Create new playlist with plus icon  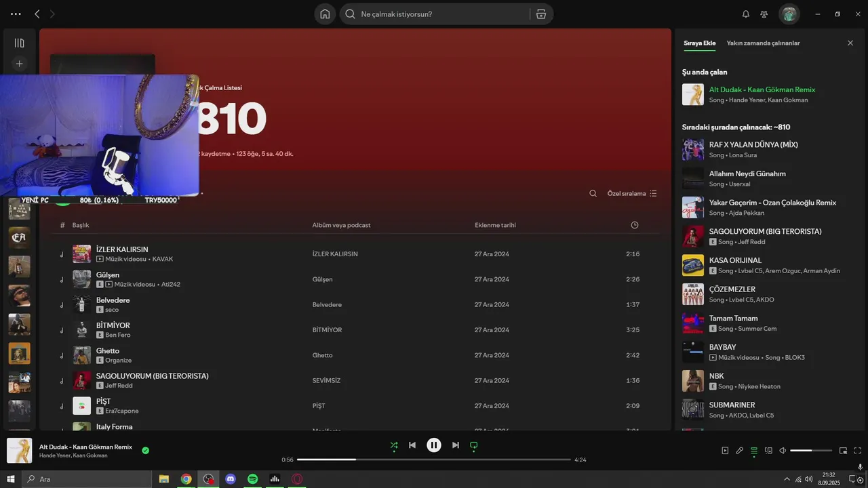tap(19, 64)
